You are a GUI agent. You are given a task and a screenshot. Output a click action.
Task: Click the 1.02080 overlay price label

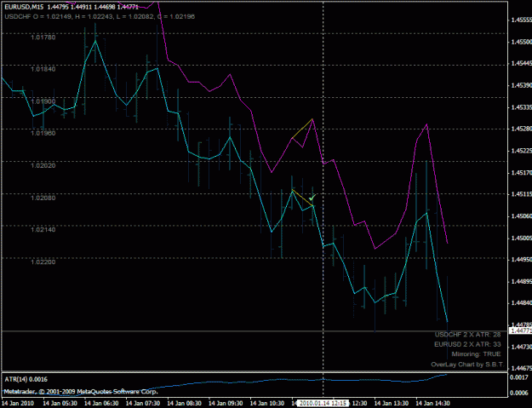tap(43, 198)
